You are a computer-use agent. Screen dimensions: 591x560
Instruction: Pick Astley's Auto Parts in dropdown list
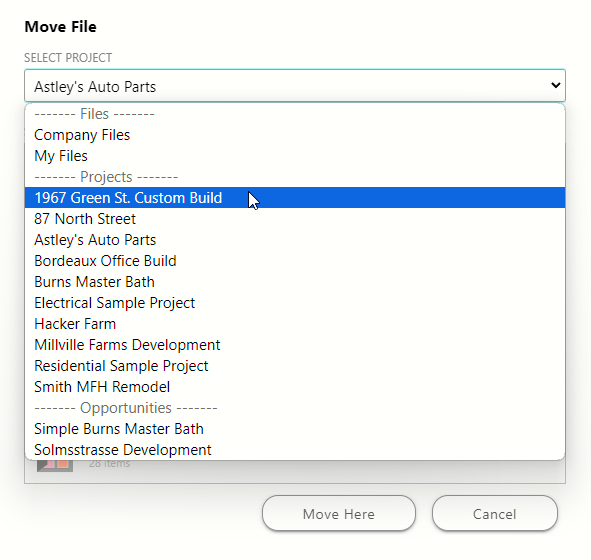click(x=295, y=240)
